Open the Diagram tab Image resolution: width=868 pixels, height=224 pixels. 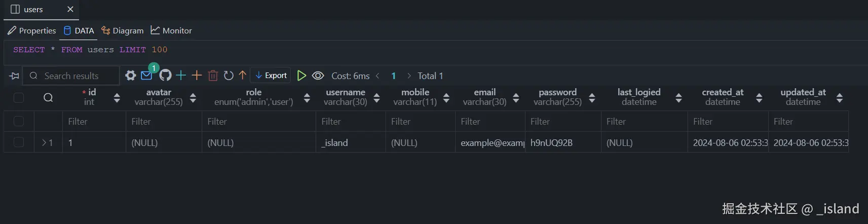coord(123,30)
